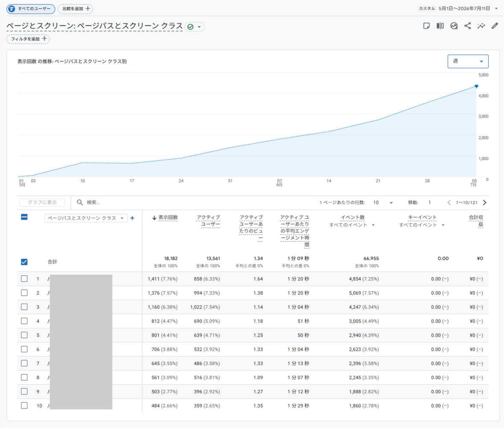Check the row 3 checkbox
Screen dimensions: 504x428
click(x=24, y=307)
